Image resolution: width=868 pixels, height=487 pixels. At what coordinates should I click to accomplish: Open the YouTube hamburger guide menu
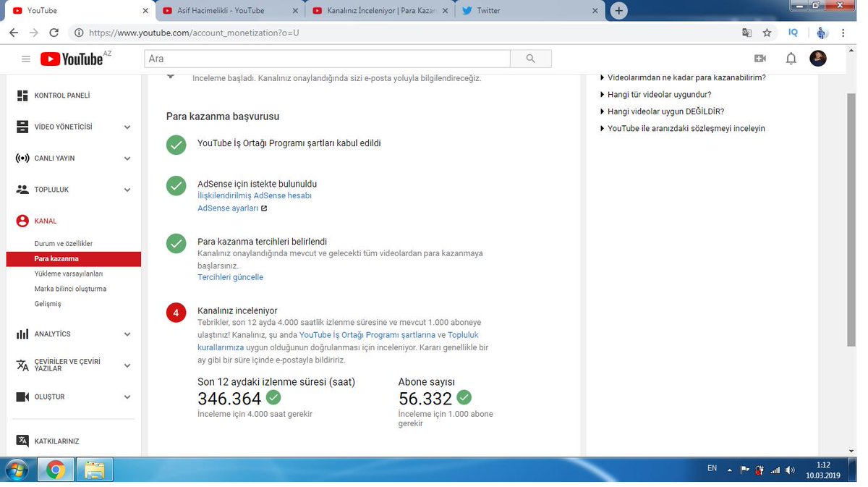pos(26,59)
